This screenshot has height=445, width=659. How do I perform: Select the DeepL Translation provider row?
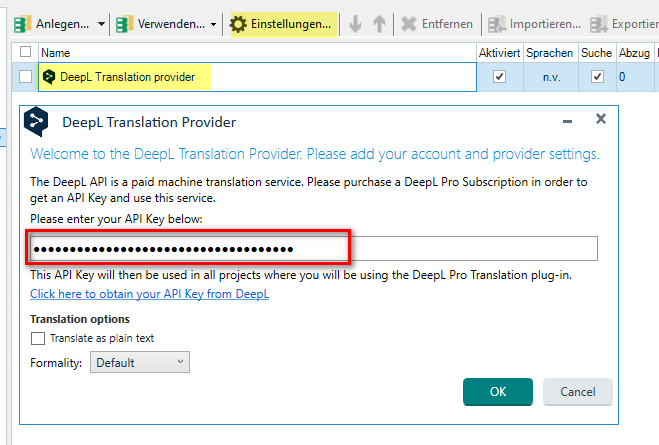[x=257, y=77]
